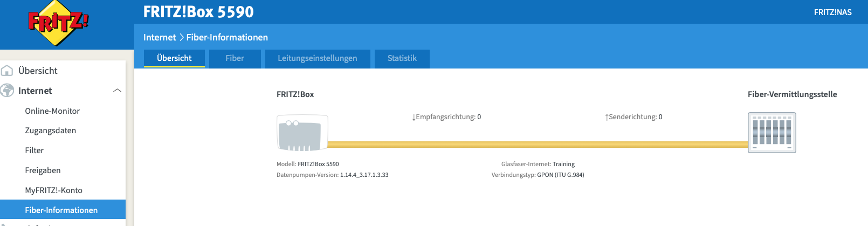Click the Senderichtung: 0 value
The width and height of the screenshot is (868, 226).
tap(633, 117)
